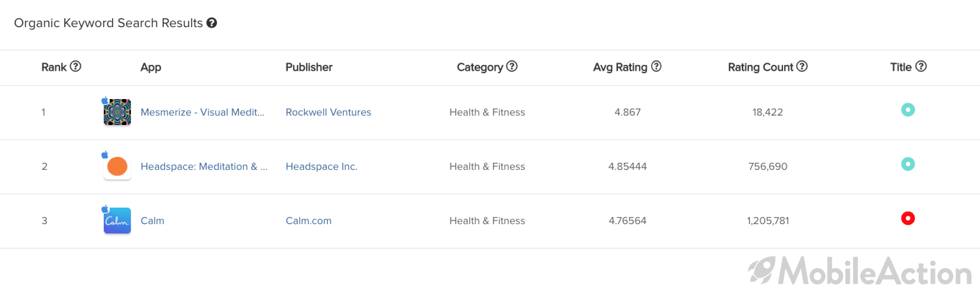
Task: Click the Category column help icon
Action: coord(511,66)
